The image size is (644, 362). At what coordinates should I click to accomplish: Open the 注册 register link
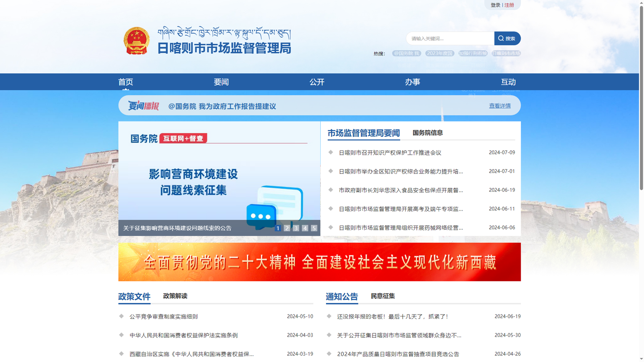(x=509, y=5)
